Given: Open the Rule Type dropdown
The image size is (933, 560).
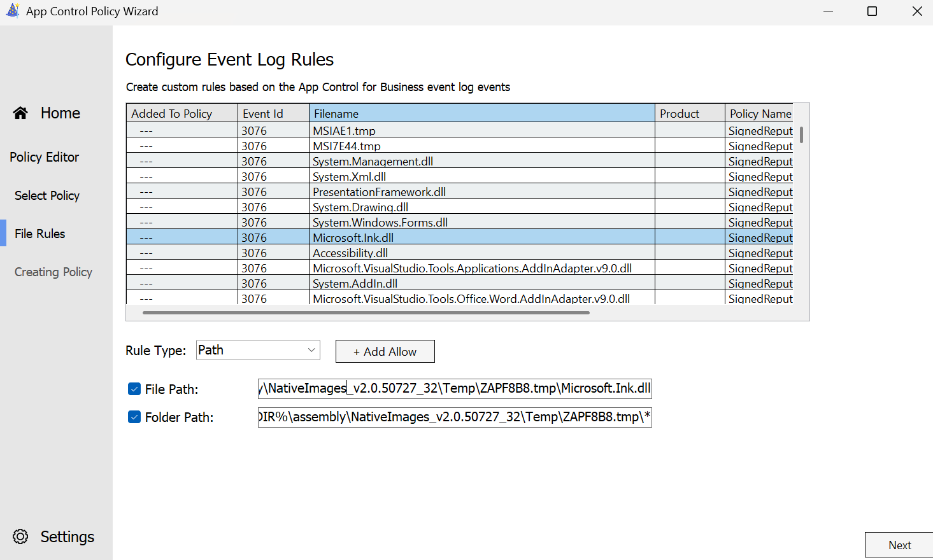Looking at the screenshot, I should click(258, 350).
